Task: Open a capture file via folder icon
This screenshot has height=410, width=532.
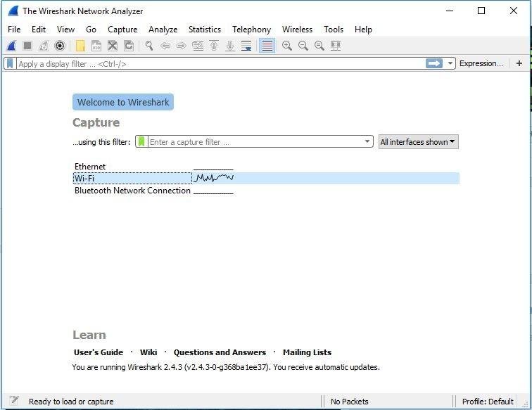Action: pyautogui.click(x=80, y=46)
